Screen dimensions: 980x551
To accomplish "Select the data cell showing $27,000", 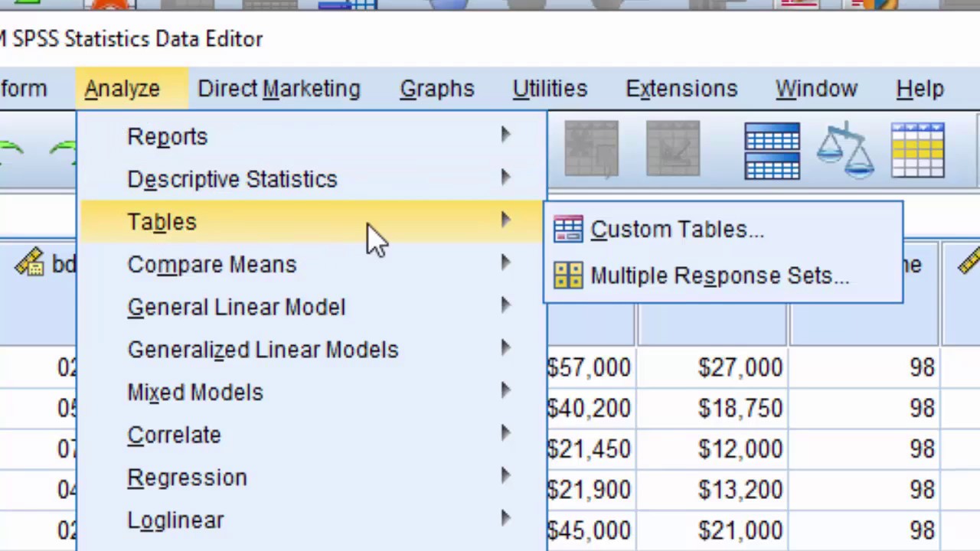I will tap(739, 368).
